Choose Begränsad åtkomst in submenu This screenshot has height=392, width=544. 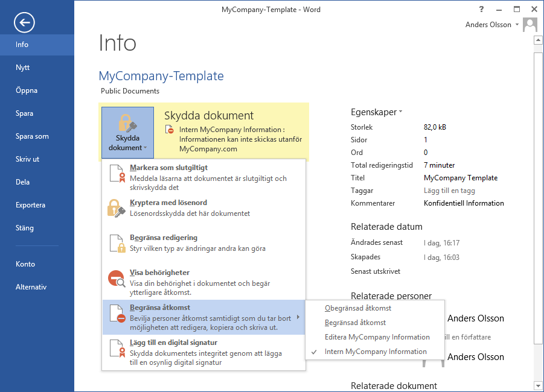[x=355, y=323]
